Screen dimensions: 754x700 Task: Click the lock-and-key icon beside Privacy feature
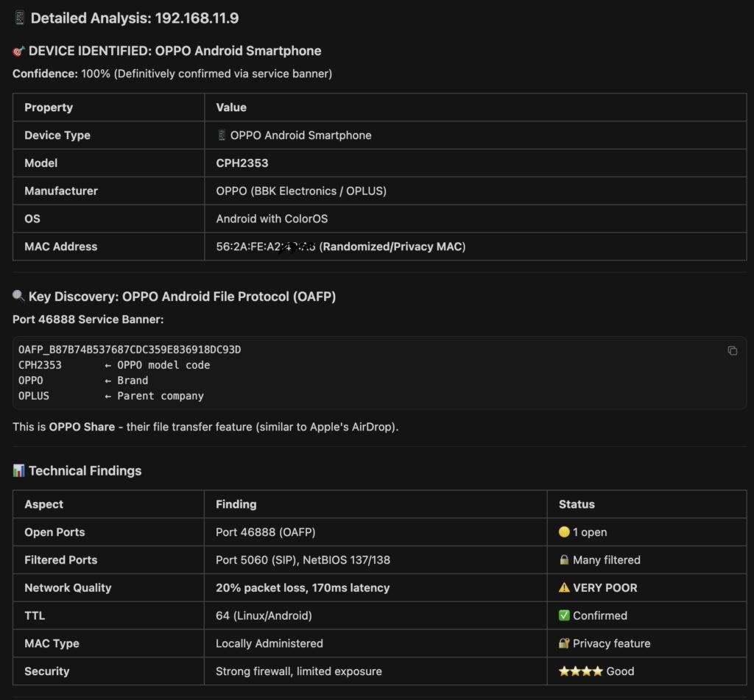tap(564, 643)
